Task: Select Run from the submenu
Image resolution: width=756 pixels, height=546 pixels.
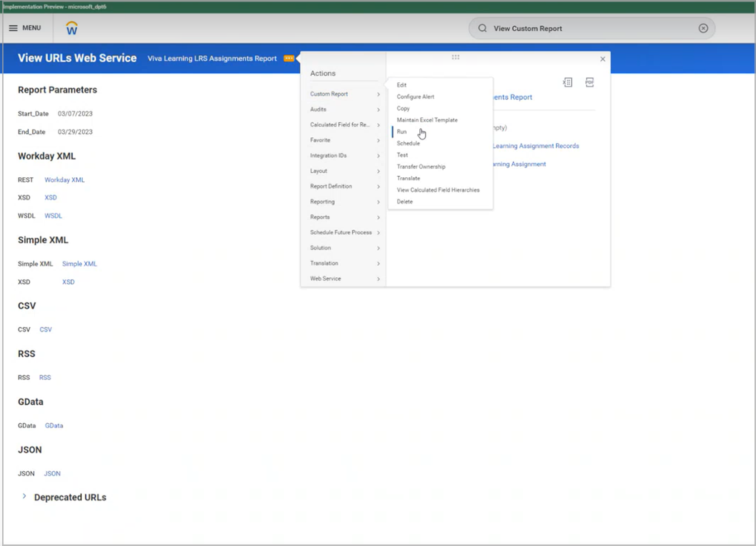Action: (402, 131)
